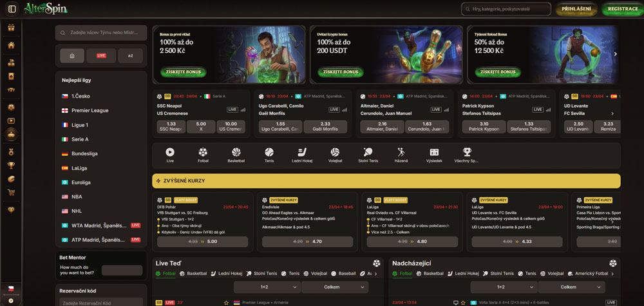The height and width of the screenshot is (306, 644).
Task: Focus the team or championship search field
Action: (101, 33)
